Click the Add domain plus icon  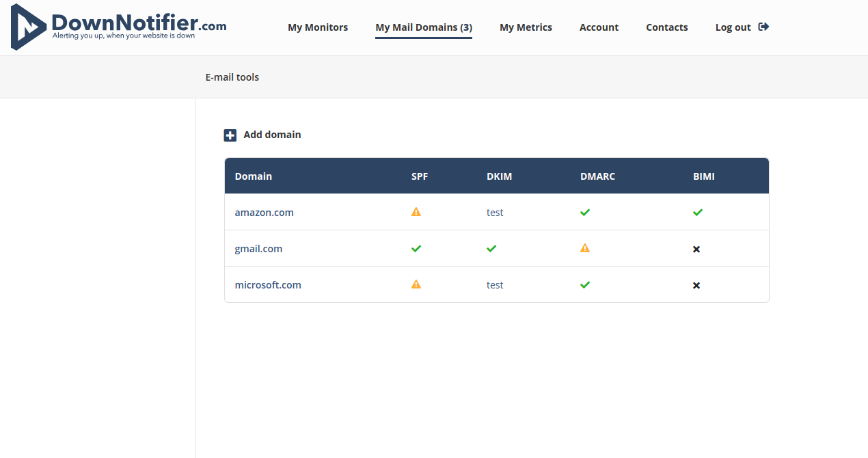pos(230,135)
